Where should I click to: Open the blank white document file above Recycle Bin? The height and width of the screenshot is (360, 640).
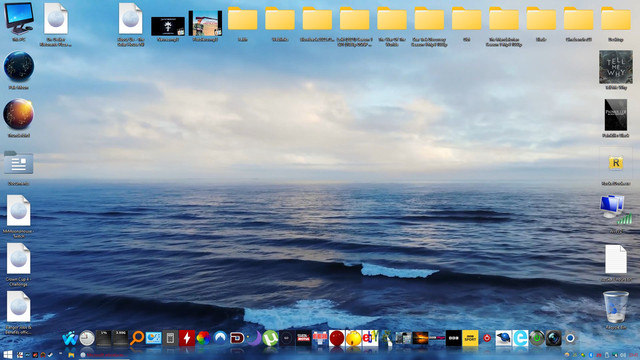(x=616, y=259)
